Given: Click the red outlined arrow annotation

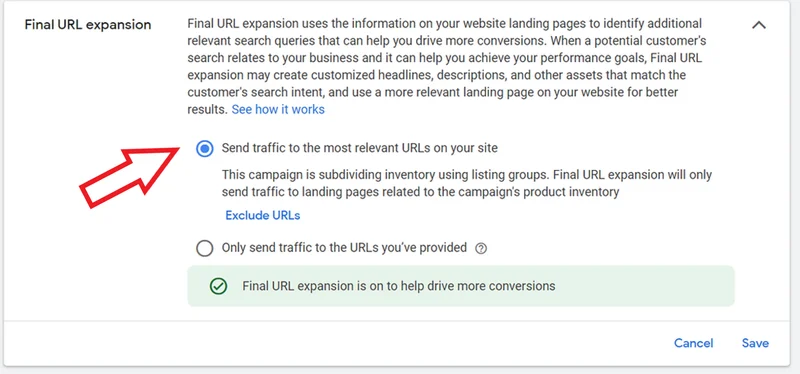Looking at the screenshot, I should tap(129, 177).
